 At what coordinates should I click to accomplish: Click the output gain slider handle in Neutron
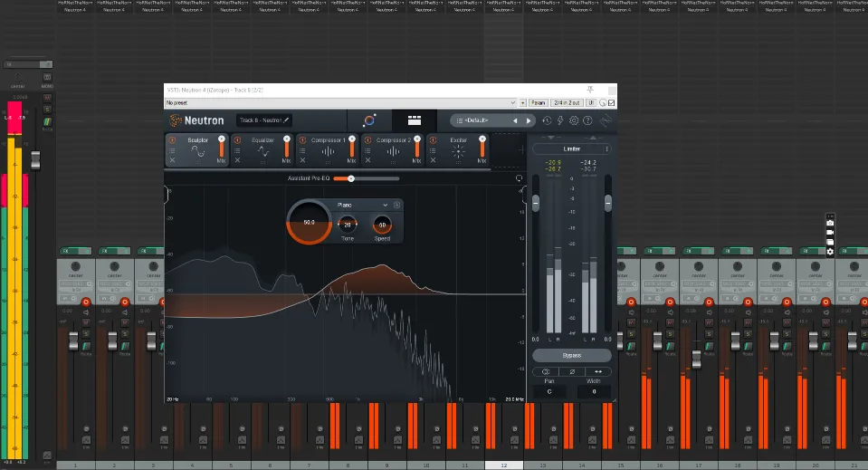point(608,203)
